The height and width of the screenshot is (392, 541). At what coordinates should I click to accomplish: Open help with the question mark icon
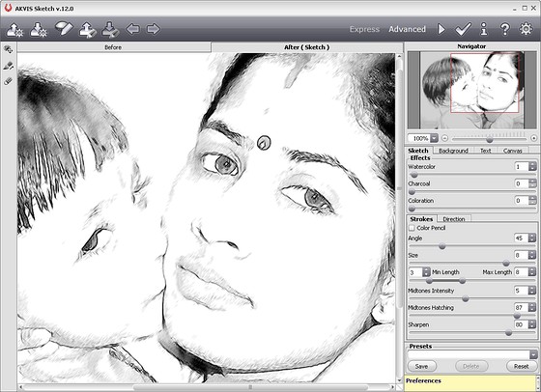(504, 29)
